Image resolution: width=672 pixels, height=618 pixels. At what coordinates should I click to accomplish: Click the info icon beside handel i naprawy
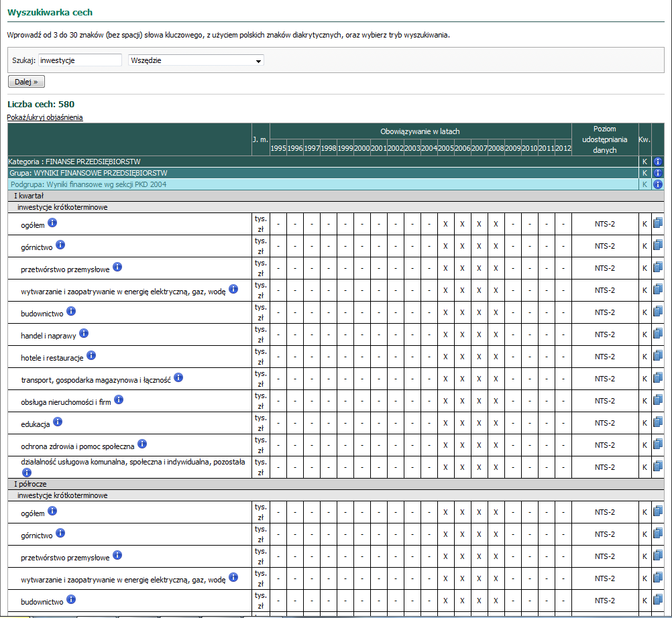84,333
